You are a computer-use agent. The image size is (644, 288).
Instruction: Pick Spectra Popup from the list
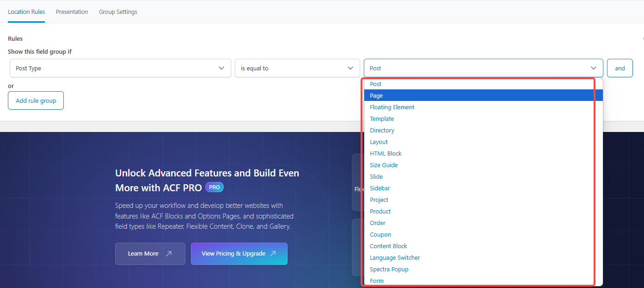pyautogui.click(x=389, y=269)
